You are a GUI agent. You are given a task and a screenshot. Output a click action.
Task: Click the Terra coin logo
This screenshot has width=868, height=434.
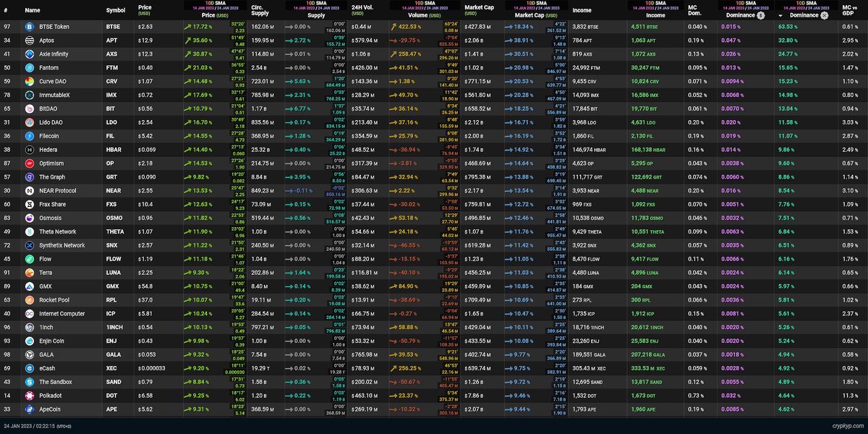pos(30,273)
